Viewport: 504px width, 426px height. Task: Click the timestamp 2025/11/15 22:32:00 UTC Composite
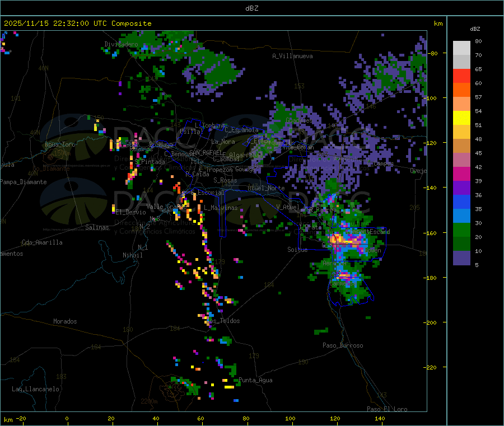(77, 24)
